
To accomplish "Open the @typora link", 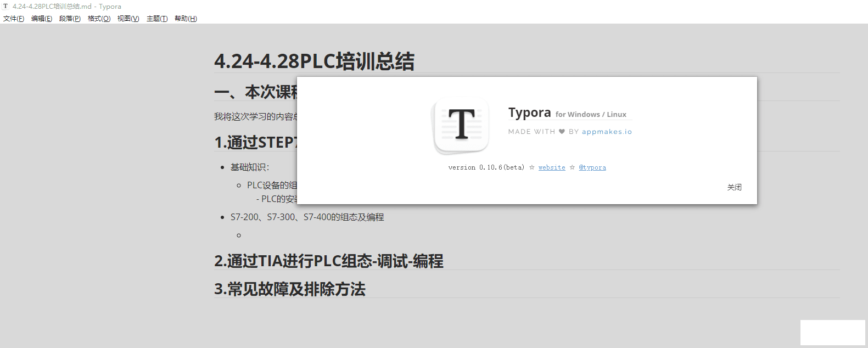I will pos(592,167).
